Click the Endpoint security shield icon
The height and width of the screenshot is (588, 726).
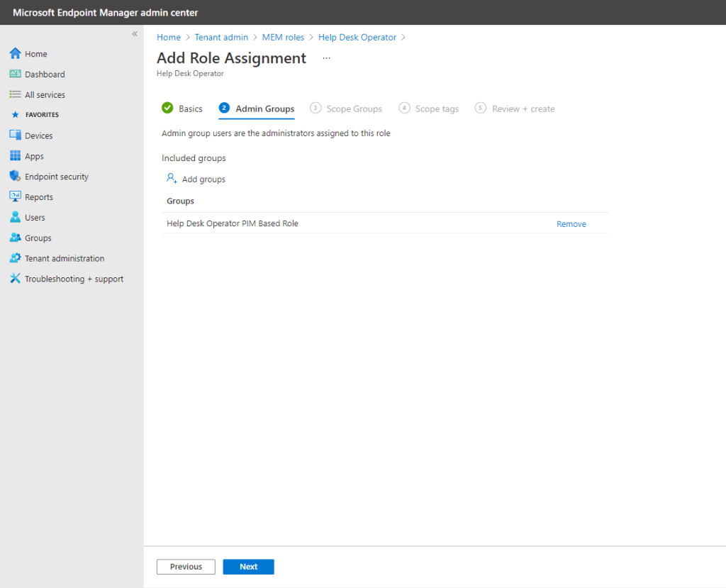pos(15,177)
